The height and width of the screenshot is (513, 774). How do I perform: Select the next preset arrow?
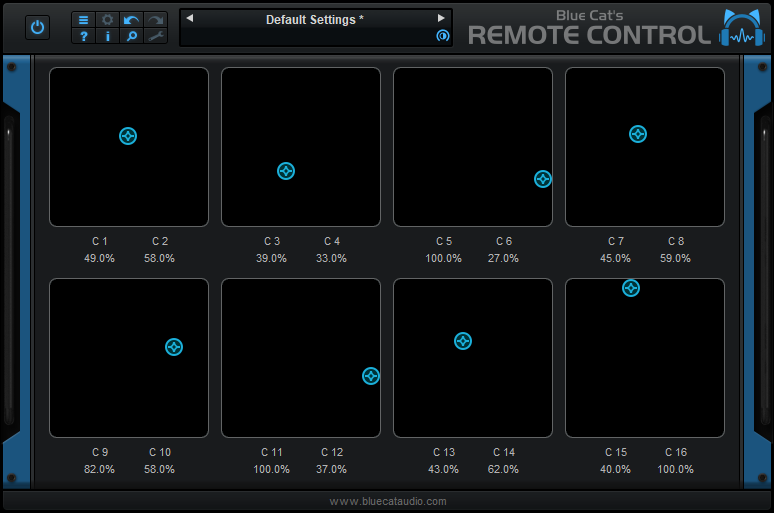441,18
